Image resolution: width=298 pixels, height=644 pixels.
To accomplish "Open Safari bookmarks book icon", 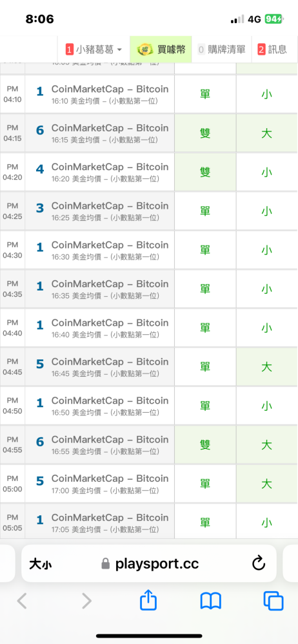I will (x=211, y=601).
